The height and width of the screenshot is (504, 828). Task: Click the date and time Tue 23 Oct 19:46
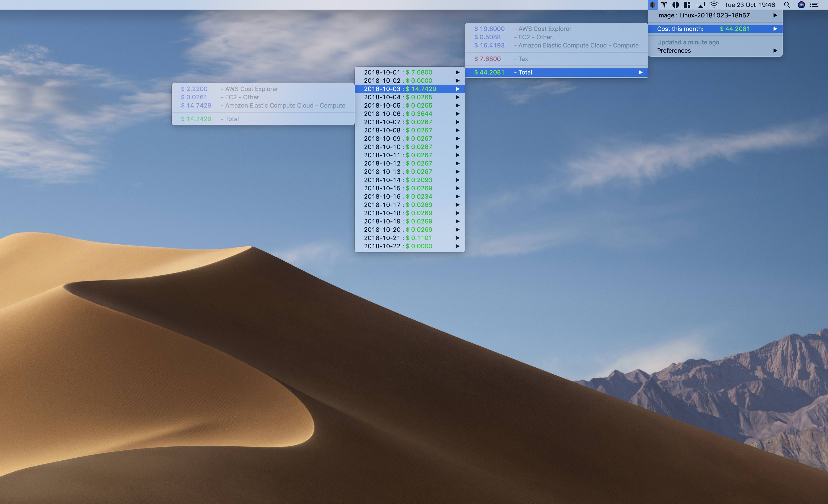point(750,5)
